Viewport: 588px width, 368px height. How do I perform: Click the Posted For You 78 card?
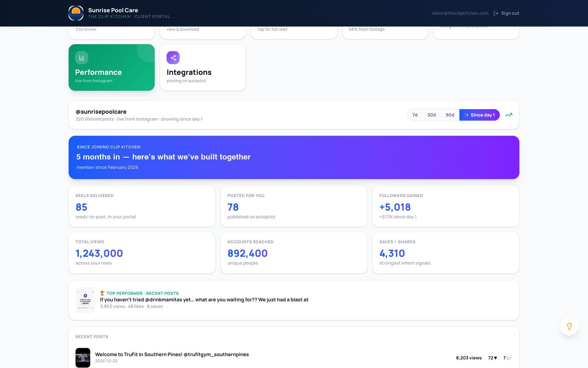tap(294, 206)
